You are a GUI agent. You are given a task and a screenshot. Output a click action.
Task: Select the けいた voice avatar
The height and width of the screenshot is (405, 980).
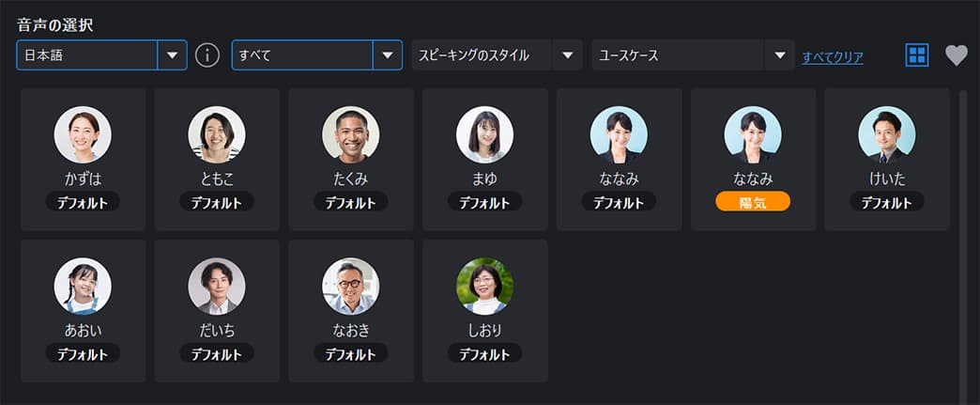coord(887,134)
